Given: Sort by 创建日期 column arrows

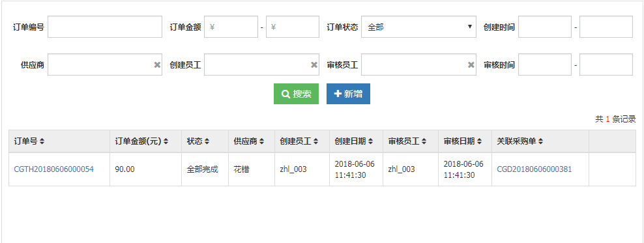Looking at the screenshot, I should point(370,141).
